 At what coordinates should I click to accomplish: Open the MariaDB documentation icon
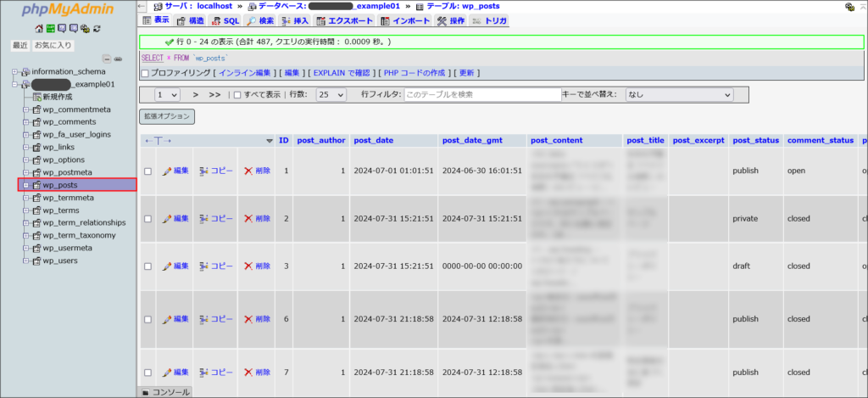pos(74,29)
